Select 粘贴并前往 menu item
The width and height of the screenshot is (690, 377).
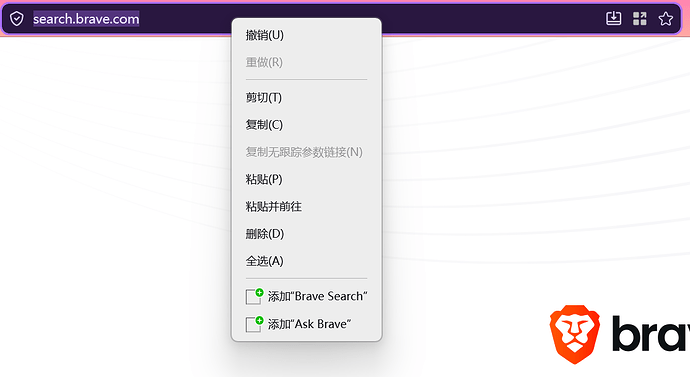(306, 207)
